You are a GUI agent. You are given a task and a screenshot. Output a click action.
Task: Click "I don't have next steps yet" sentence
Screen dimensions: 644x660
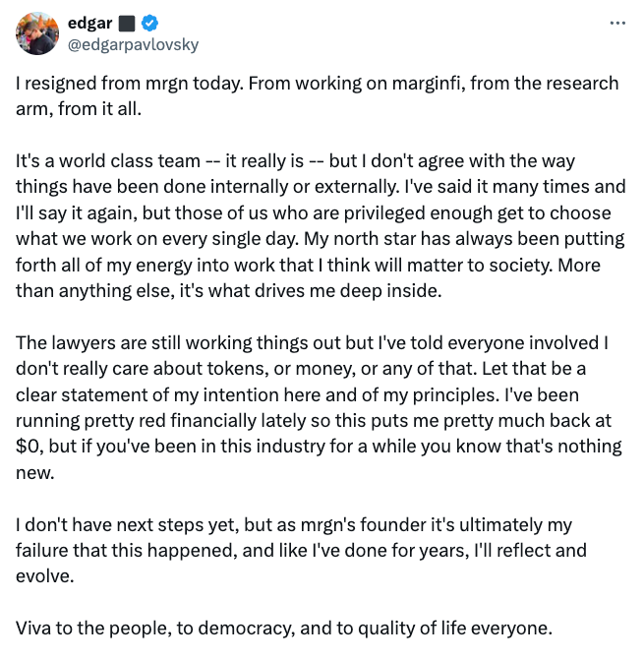127,525
